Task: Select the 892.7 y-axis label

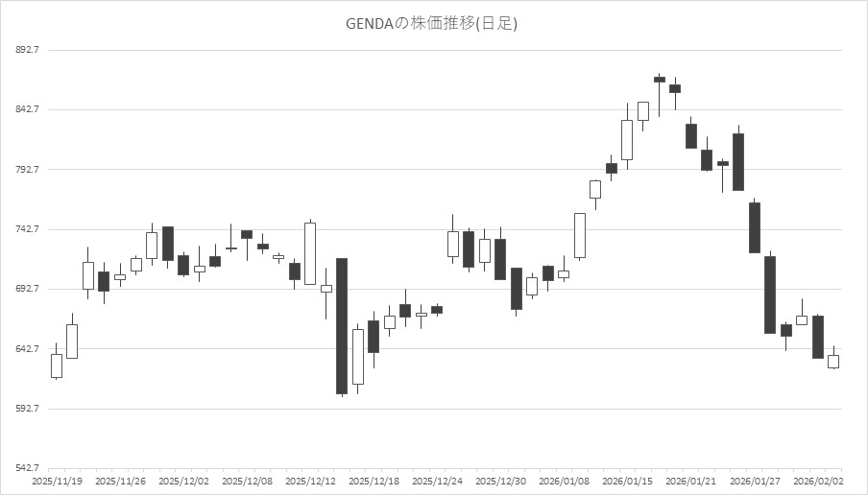Action: (x=25, y=50)
